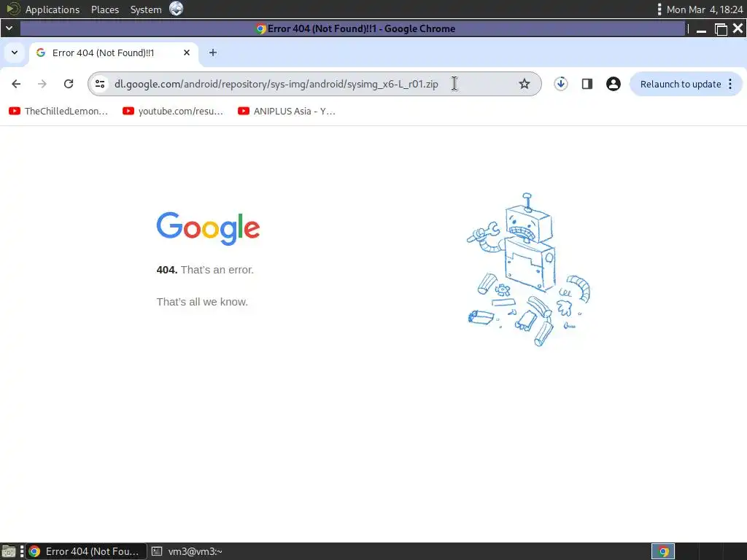Open a new tab with plus button
Image resolution: width=747 pixels, height=560 pixels.
click(x=213, y=52)
